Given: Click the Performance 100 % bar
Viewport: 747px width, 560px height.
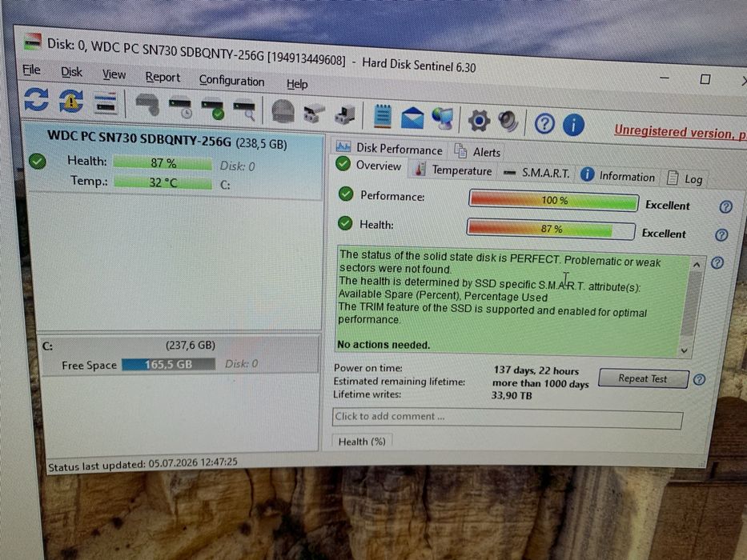Looking at the screenshot, I should tap(553, 201).
